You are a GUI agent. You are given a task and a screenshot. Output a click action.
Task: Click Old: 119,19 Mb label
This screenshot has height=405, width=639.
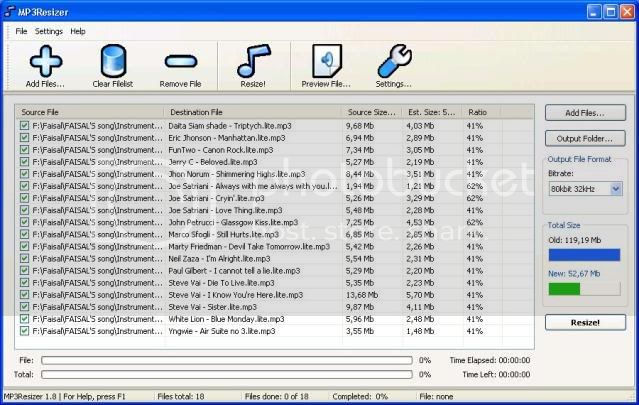575,240
